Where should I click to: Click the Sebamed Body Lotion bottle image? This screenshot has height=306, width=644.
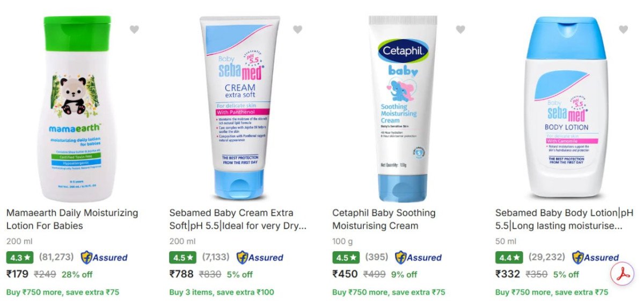[566, 106]
